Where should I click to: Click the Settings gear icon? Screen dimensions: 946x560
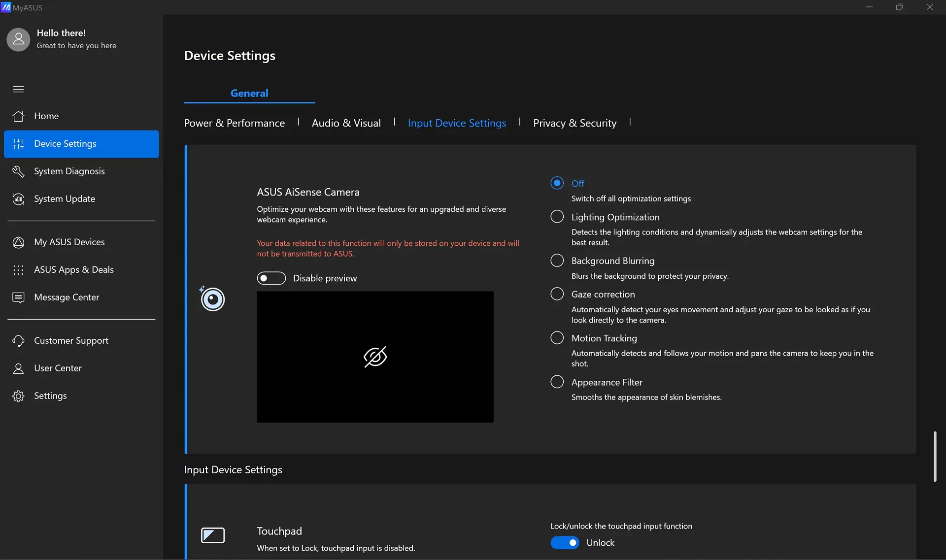(18, 396)
